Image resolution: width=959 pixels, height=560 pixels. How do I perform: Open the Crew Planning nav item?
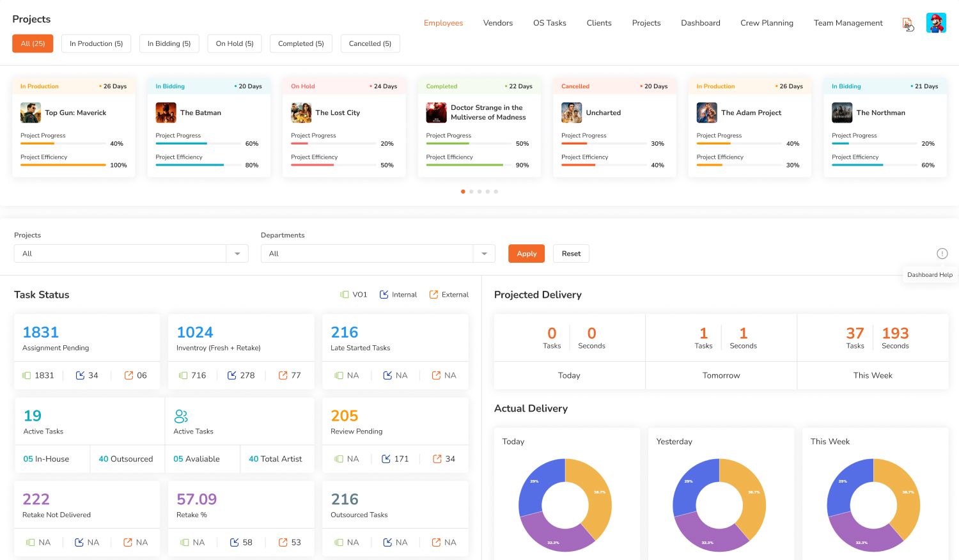pos(767,23)
